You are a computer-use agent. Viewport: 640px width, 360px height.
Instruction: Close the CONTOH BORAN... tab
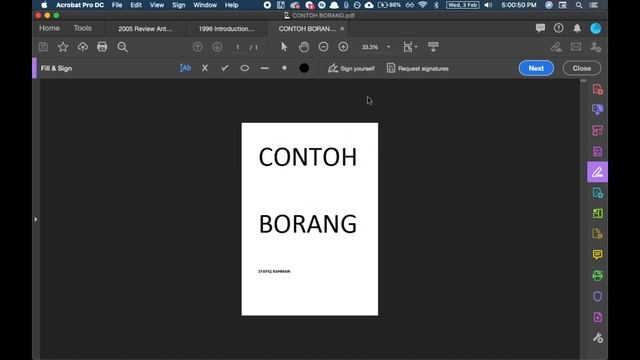(342, 29)
